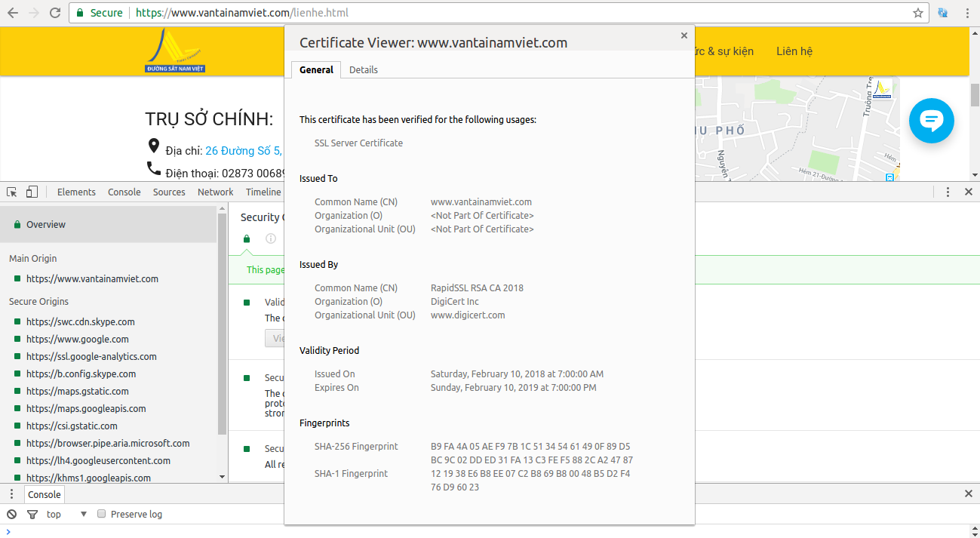Click the 'www.digicert.com' organizational unit value
This screenshot has height=538, width=980.
[x=468, y=315]
